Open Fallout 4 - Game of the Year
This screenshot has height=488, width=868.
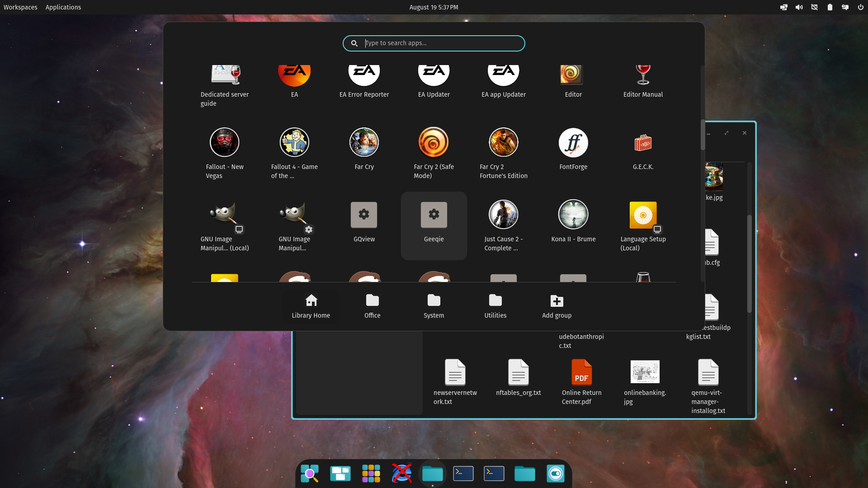[294, 154]
